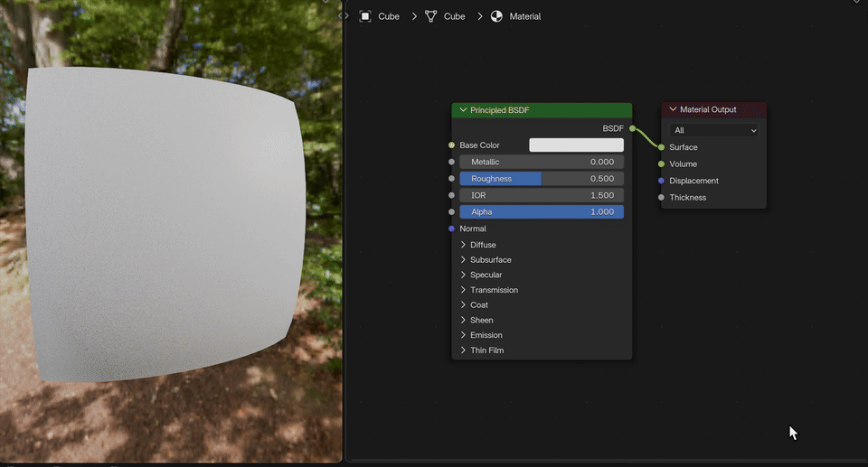Collapse the Principled BSDF node
The height and width of the screenshot is (467, 868).
(x=463, y=110)
